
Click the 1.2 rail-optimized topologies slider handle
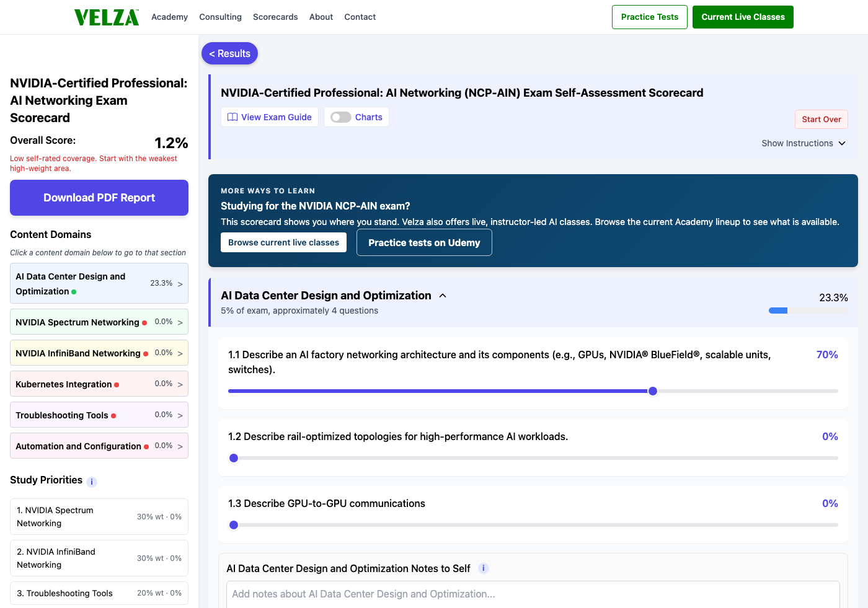point(234,458)
